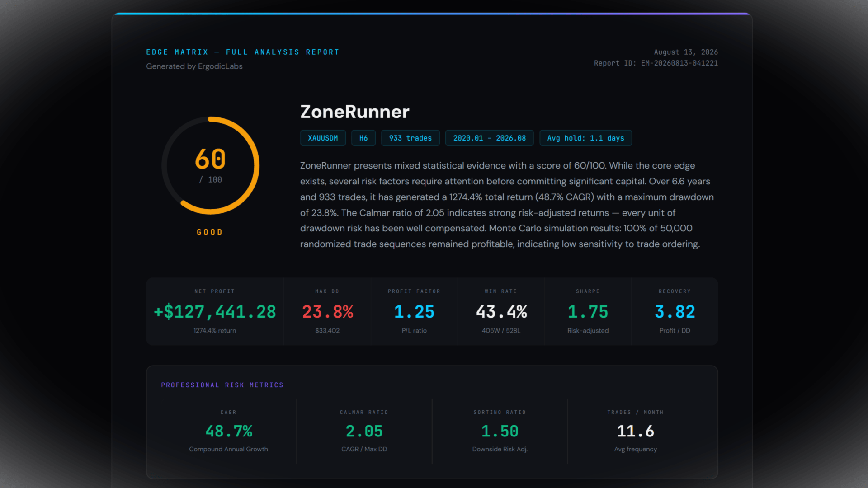The width and height of the screenshot is (868, 488).
Task: Click the Net Profit +$127,441.28 card
Action: (215, 311)
